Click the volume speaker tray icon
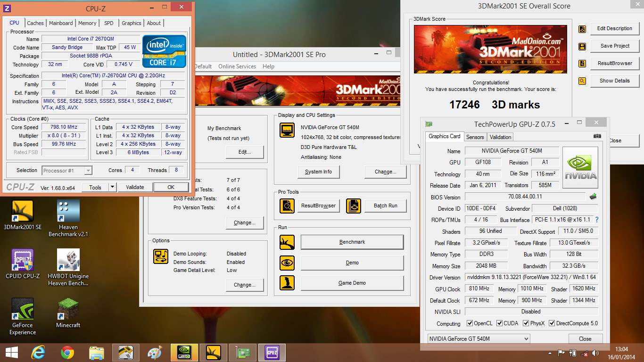This screenshot has height=362, width=644. (596, 353)
